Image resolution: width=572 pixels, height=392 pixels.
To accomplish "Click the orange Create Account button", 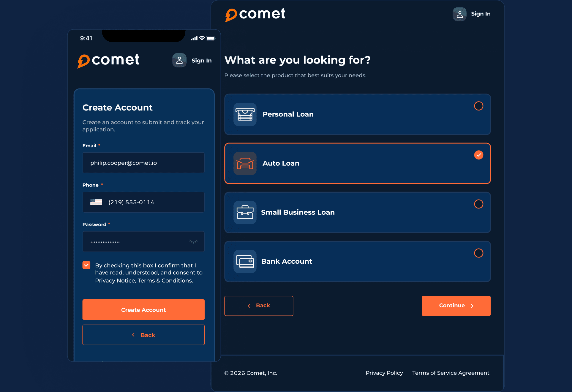I will [x=143, y=309].
